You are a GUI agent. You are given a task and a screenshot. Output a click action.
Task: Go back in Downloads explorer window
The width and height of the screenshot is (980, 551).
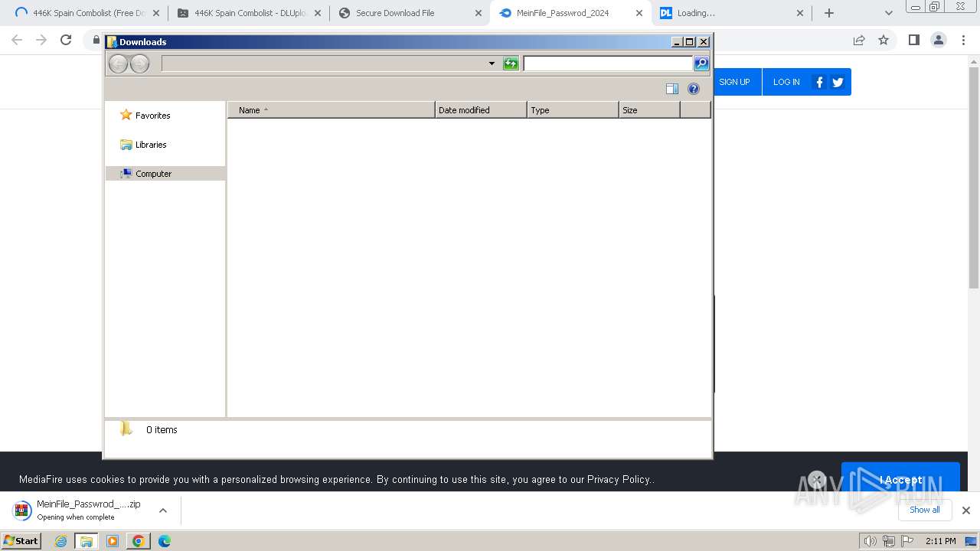(118, 64)
